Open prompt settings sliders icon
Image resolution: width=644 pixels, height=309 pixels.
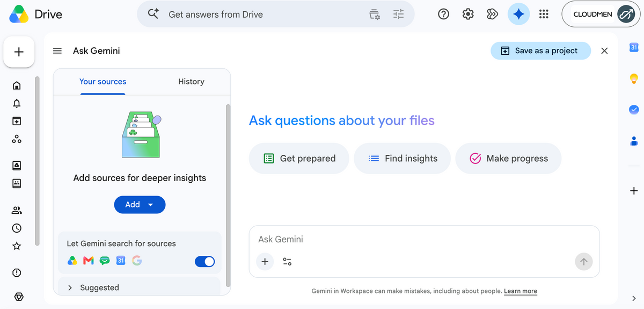tap(287, 262)
